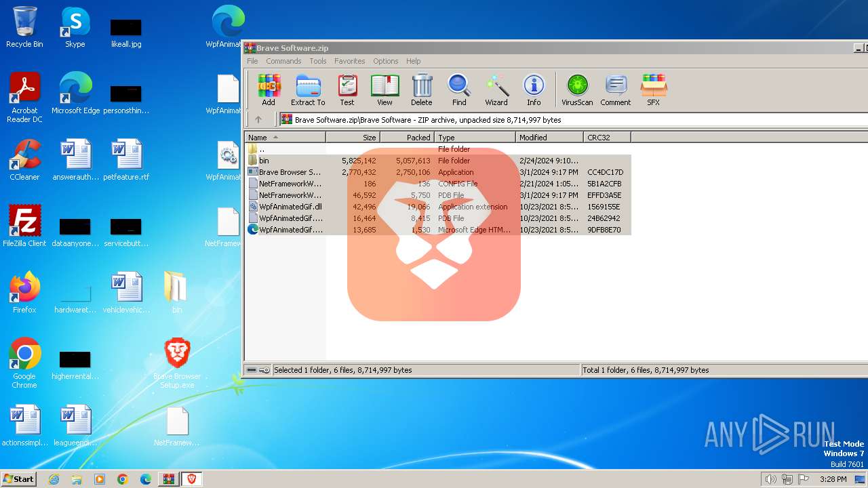Click the bin folder on the desktop
The image size is (868, 488).
[177, 293]
